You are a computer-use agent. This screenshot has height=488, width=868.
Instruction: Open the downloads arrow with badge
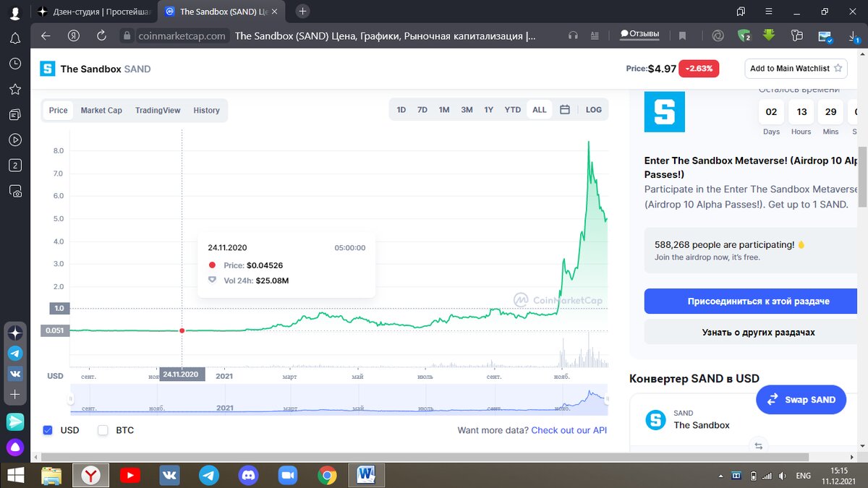pyautogui.click(x=852, y=35)
